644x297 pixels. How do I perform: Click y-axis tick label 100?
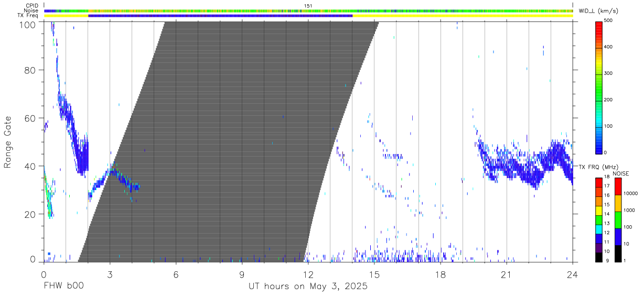tap(28, 24)
